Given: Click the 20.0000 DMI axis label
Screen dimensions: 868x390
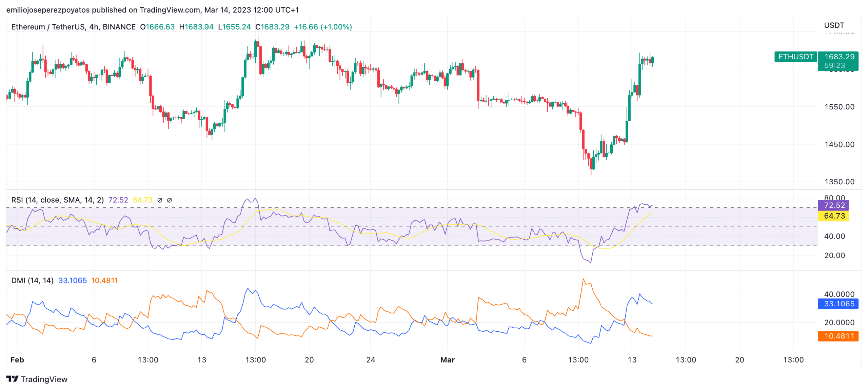Looking at the screenshot, I should [x=839, y=323].
